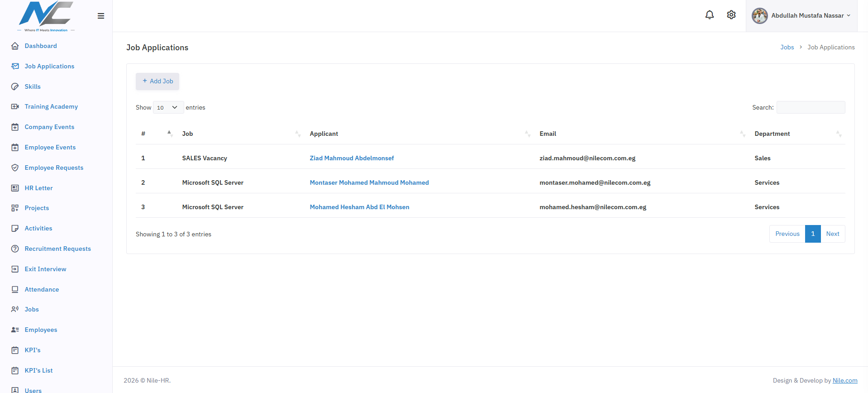Expand the Abdullah Mustafa Nassar user menu
Image resolution: width=868 pixels, height=393 pixels.
(801, 16)
